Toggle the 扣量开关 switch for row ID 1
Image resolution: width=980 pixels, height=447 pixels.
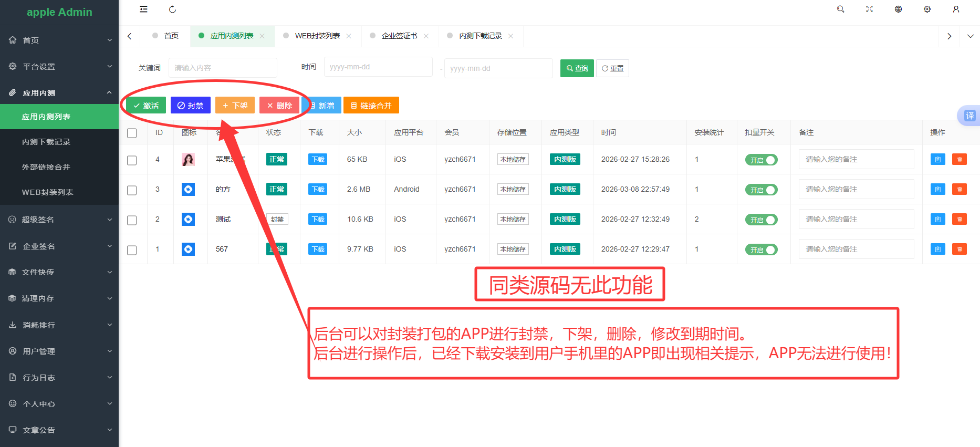761,250
